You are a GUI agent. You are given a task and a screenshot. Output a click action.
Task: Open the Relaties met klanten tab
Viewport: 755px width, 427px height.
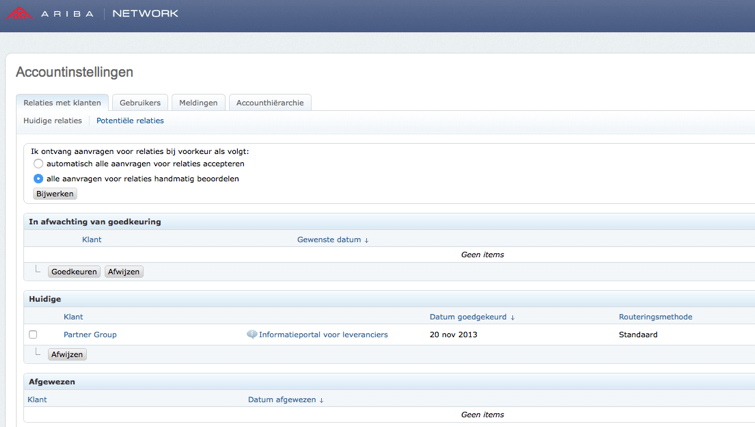click(x=62, y=103)
